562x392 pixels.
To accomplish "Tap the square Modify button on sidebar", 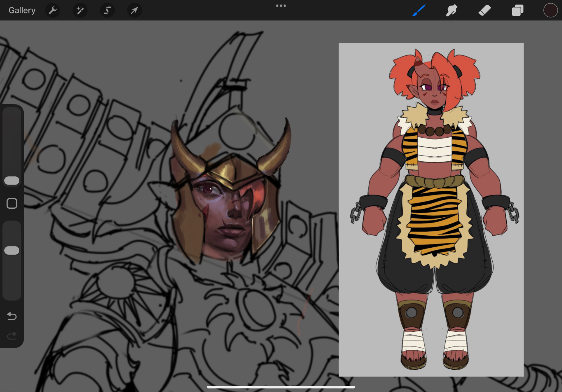I will (12, 204).
